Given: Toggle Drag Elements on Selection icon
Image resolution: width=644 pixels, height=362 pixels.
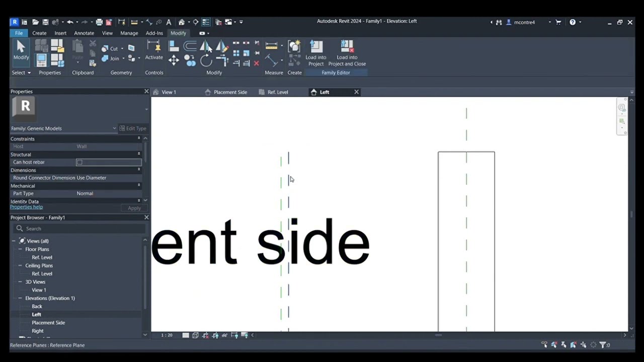Looking at the screenshot, I should point(584,345).
